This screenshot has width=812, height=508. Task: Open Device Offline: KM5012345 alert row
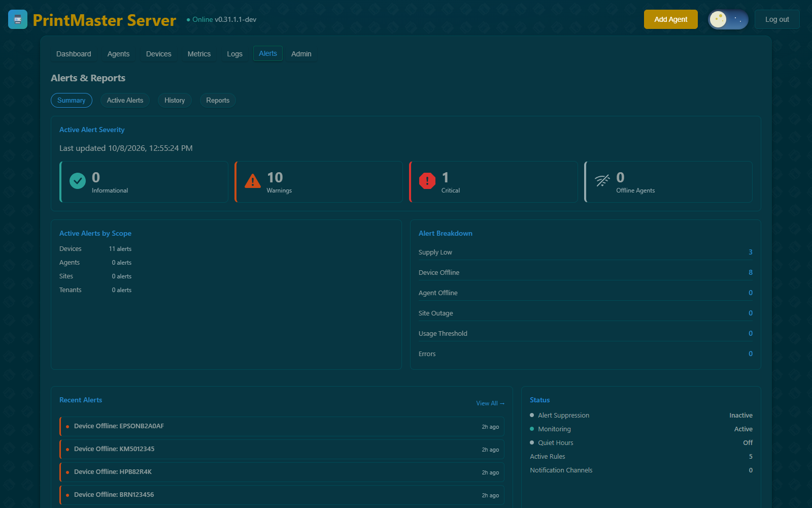pos(282,449)
